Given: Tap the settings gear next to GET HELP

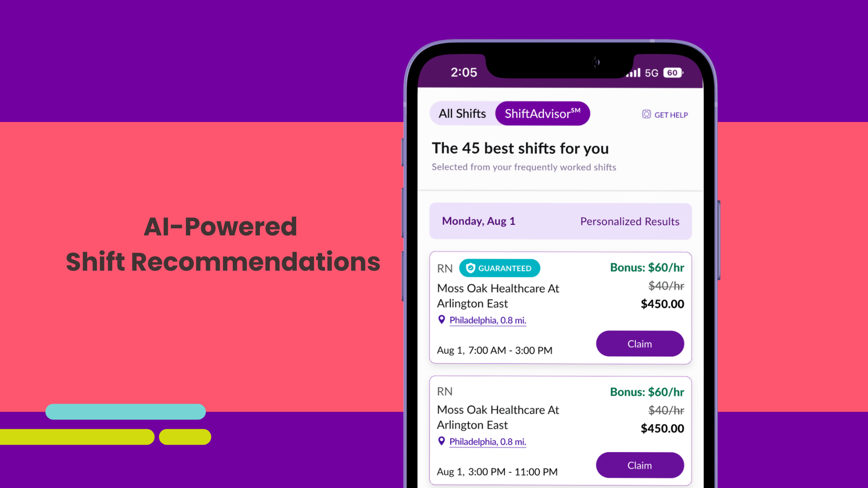Looking at the screenshot, I should [x=646, y=114].
